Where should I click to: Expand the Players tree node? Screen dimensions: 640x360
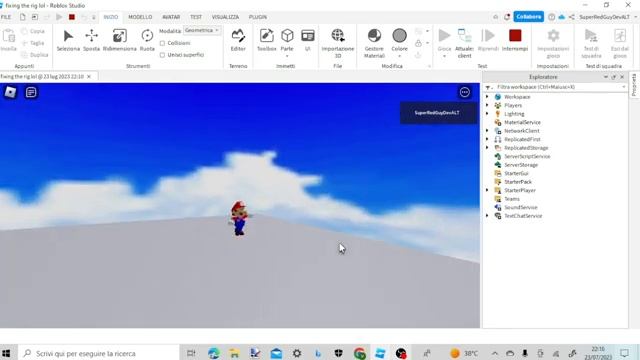(x=487, y=105)
